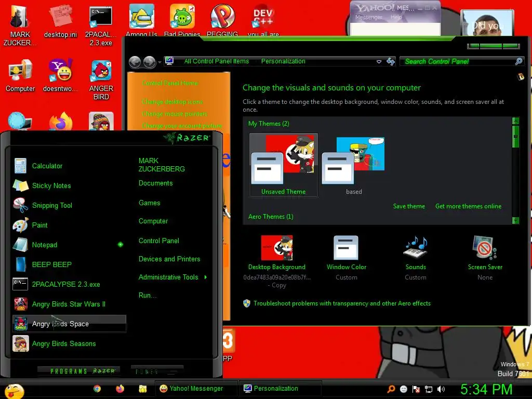Viewport: 532px width, 399px height.
Task: Refresh the Control Panel address bar
Action: (391, 61)
